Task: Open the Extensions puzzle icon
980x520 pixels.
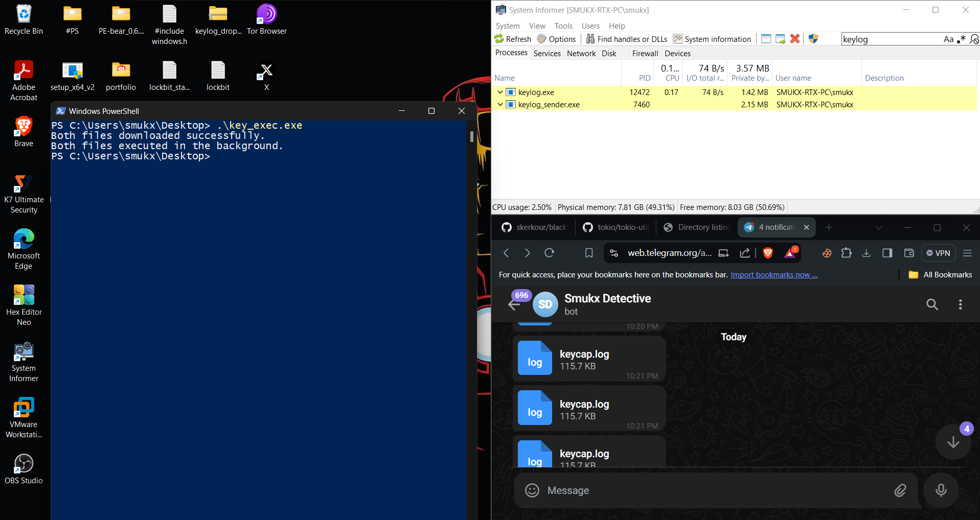Action: [847, 253]
